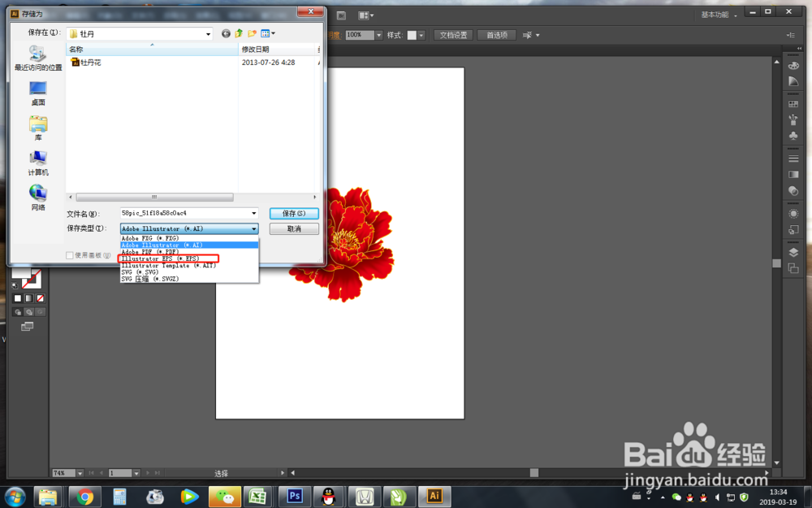The image size is (812, 508).
Task: Open the Stroke panel icon
Action: (793, 158)
